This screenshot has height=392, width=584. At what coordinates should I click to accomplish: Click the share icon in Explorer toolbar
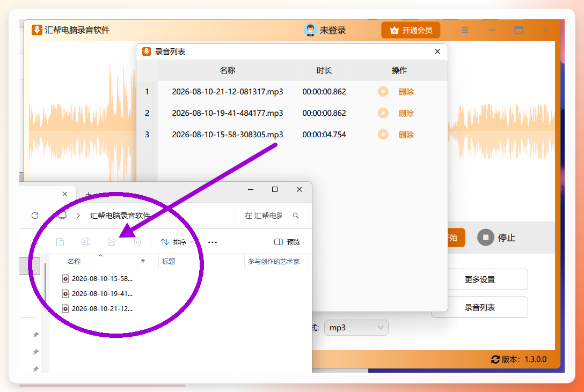point(112,242)
